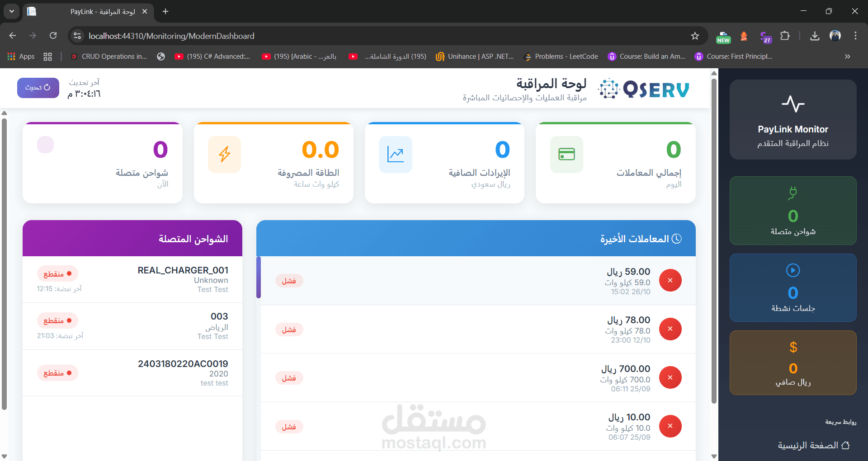868x461 pixels.
Task: Click the extension icon with 27 badge
Action: (765, 37)
